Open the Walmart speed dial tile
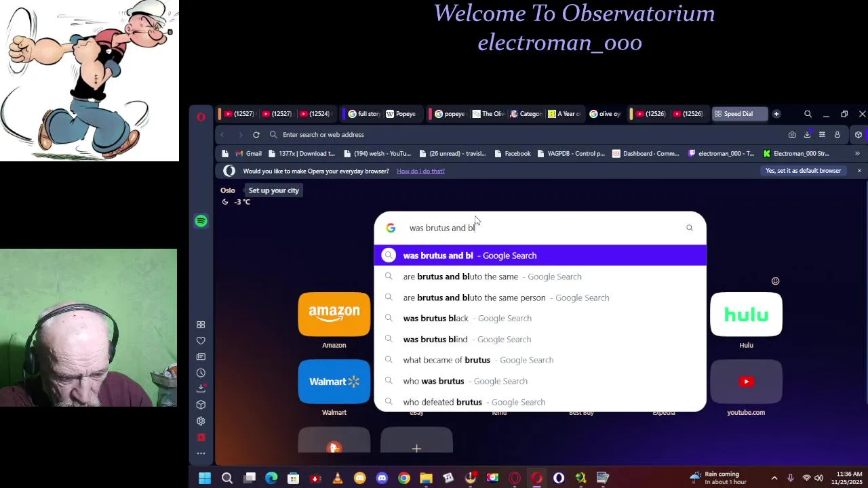868x488 pixels. 334,382
